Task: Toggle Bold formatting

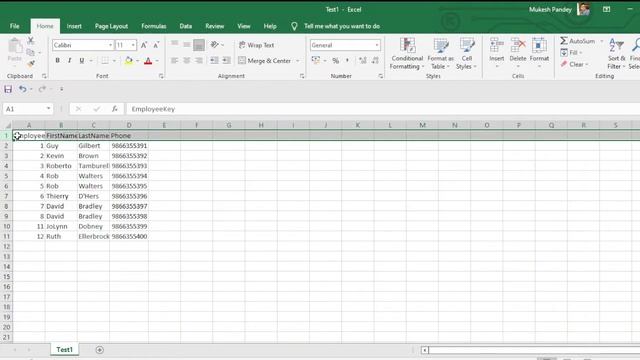Action: [58, 60]
